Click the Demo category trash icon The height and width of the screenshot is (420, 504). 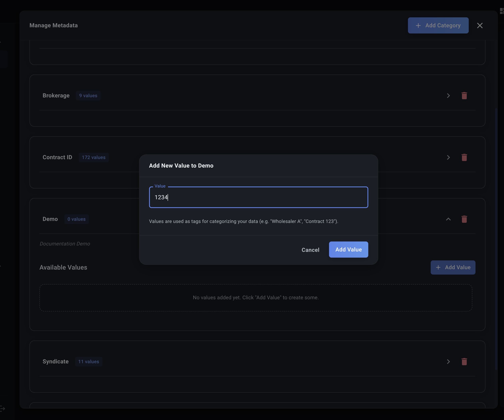(464, 219)
